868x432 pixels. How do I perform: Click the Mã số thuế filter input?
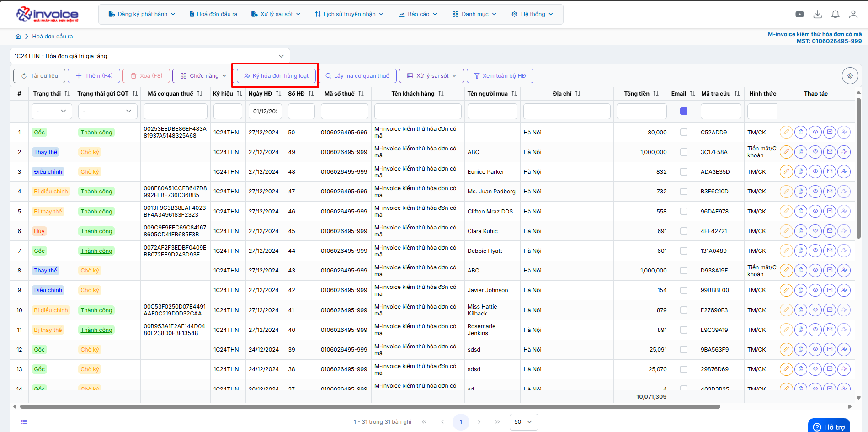pyautogui.click(x=344, y=111)
